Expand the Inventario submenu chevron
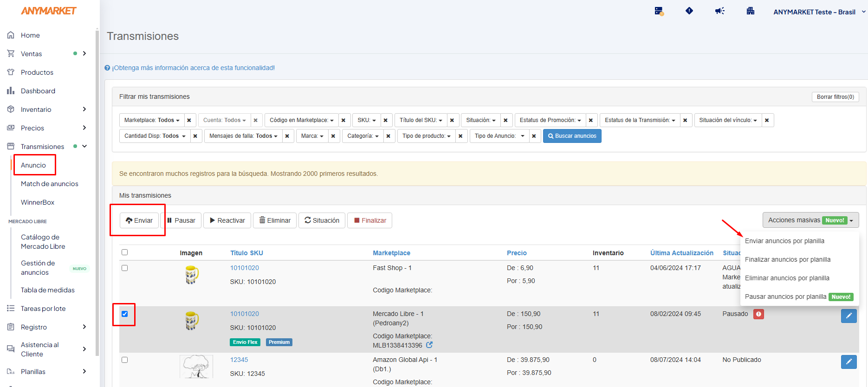The width and height of the screenshot is (868, 387). pyautogui.click(x=84, y=110)
